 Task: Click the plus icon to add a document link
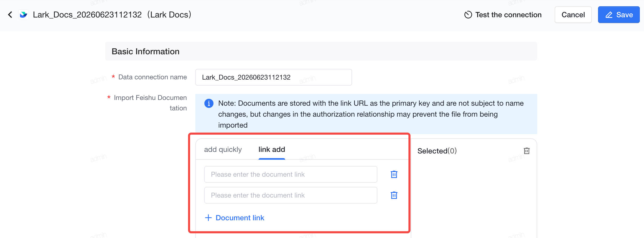point(208,218)
